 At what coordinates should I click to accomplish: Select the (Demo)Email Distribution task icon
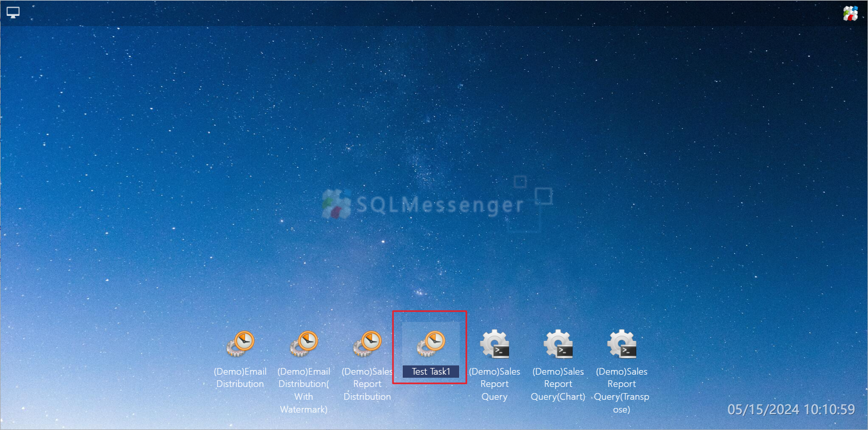(240, 343)
